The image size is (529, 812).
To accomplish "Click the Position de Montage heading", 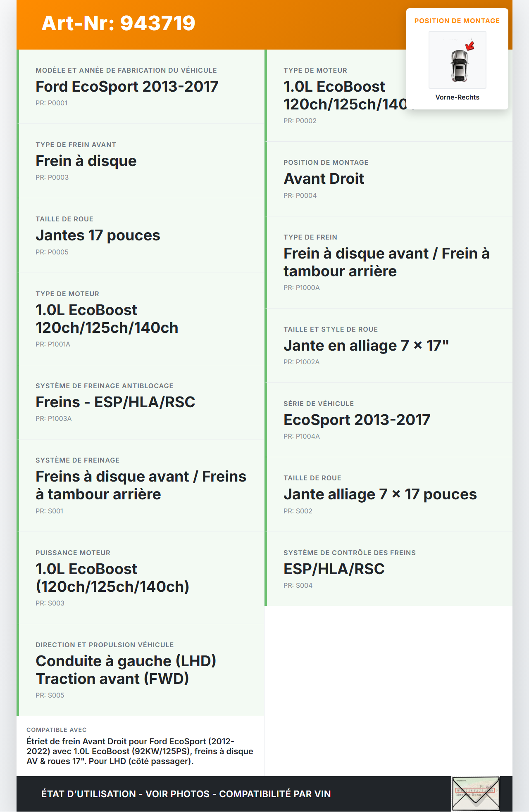I will [x=457, y=21].
